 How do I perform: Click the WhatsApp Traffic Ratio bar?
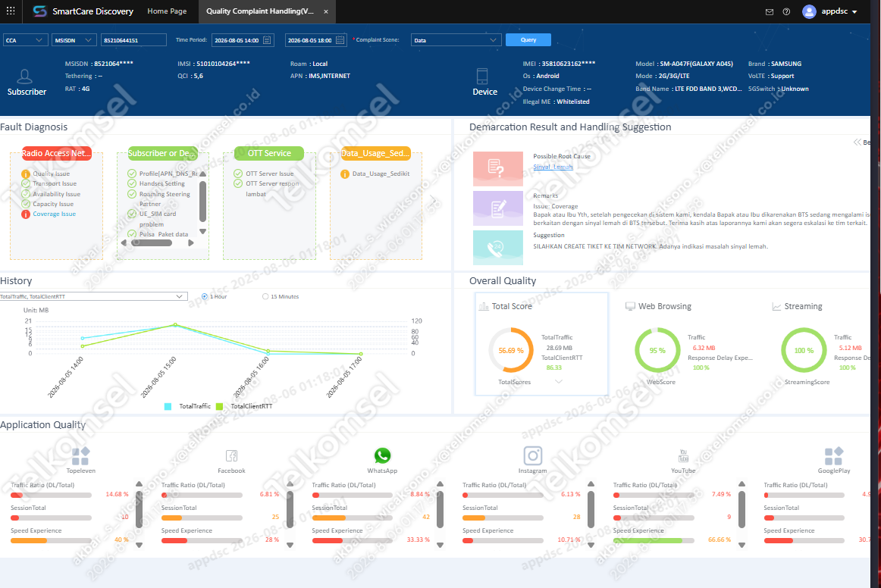pyautogui.click(x=353, y=496)
